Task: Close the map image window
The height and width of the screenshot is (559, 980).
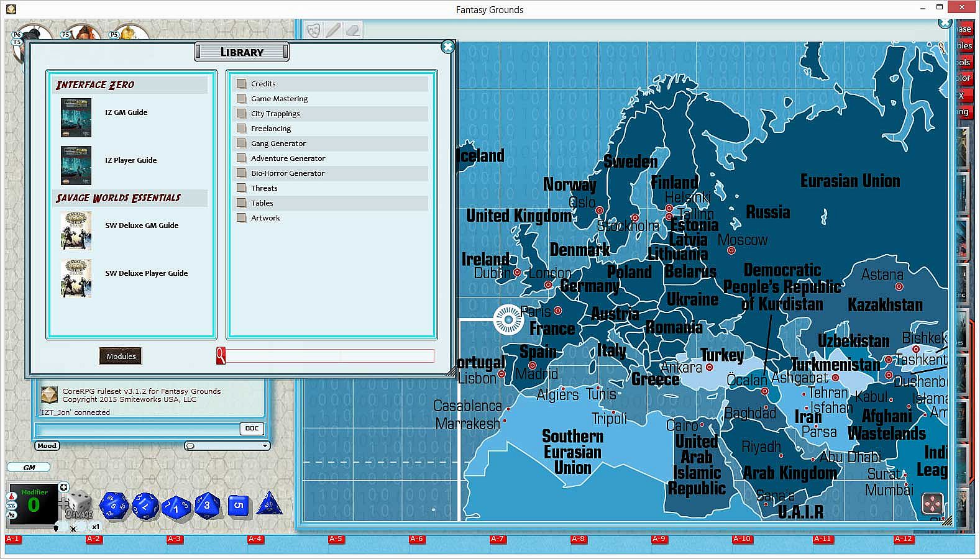Action: pos(945,23)
